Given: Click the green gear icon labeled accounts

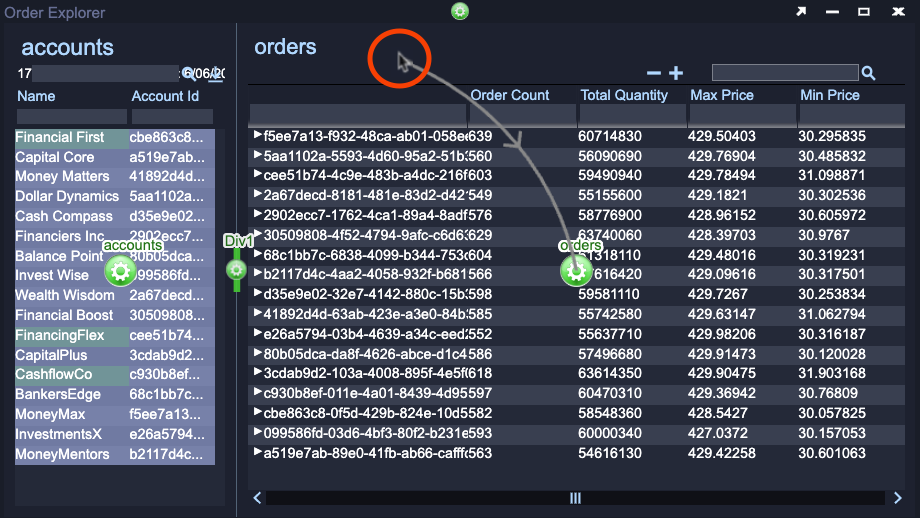Looking at the screenshot, I should (x=120, y=270).
